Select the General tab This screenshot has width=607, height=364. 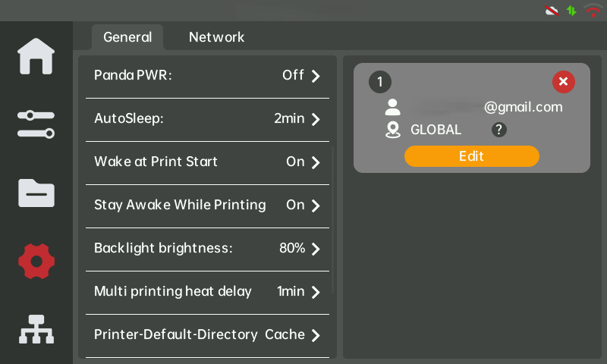[x=127, y=37]
